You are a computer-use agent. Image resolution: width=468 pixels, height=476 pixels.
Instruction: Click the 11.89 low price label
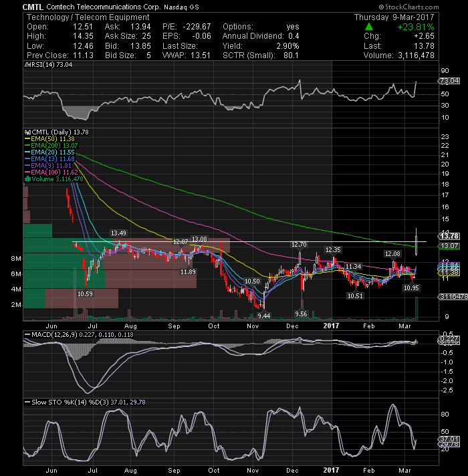(188, 272)
